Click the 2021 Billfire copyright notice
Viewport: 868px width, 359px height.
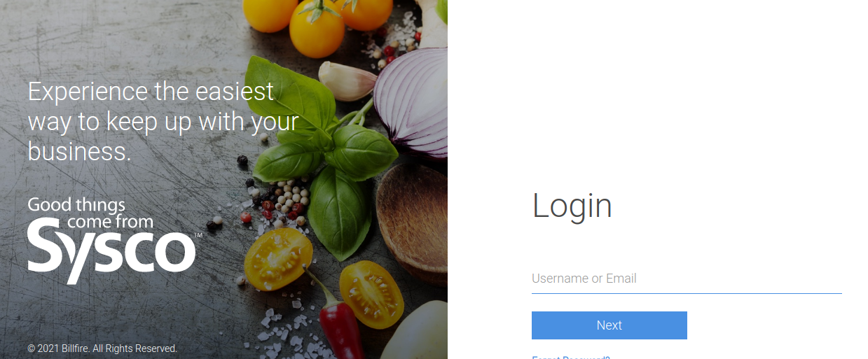point(102,348)
